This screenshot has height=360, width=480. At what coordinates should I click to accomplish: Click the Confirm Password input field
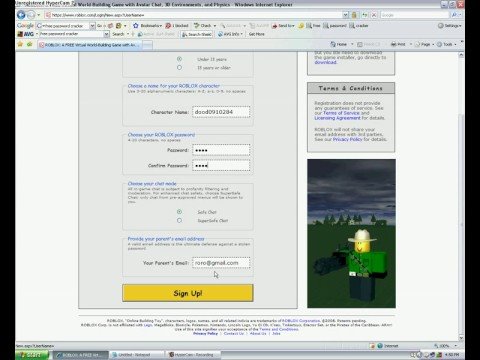tap(221, 165)
